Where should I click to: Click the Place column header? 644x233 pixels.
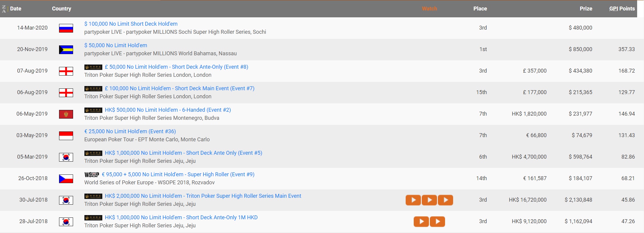pyautogui.click(x=480, y=9)
